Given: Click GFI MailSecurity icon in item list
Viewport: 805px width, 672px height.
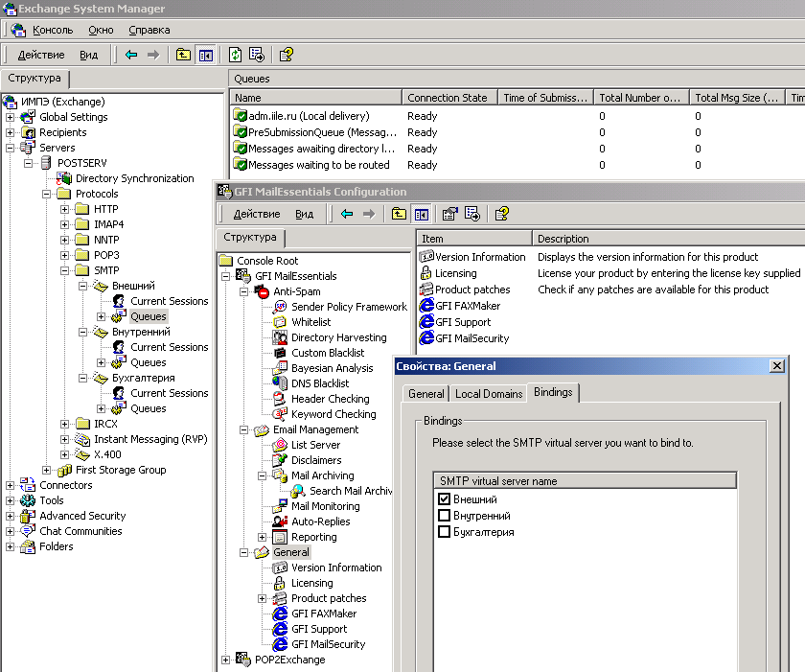Looking at the screenshot, I should (426, 337).
